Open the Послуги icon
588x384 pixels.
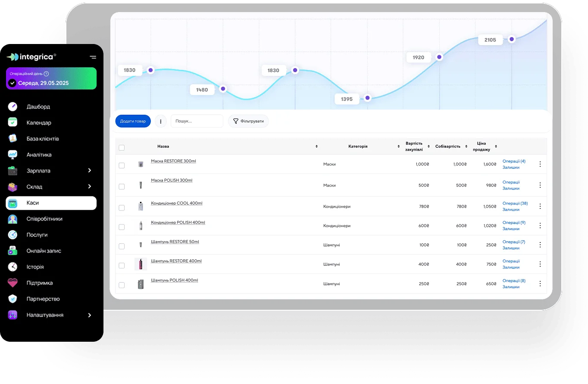click(13, 235)
